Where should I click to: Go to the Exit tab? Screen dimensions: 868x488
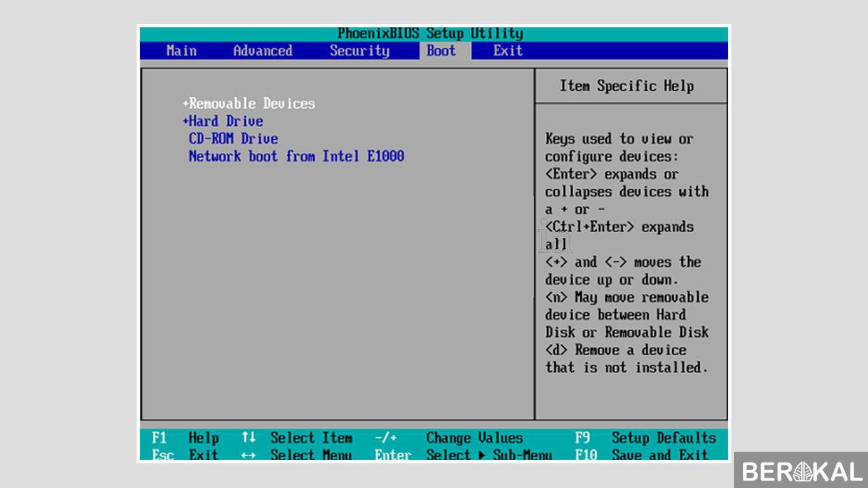click(x=508, y=51)
